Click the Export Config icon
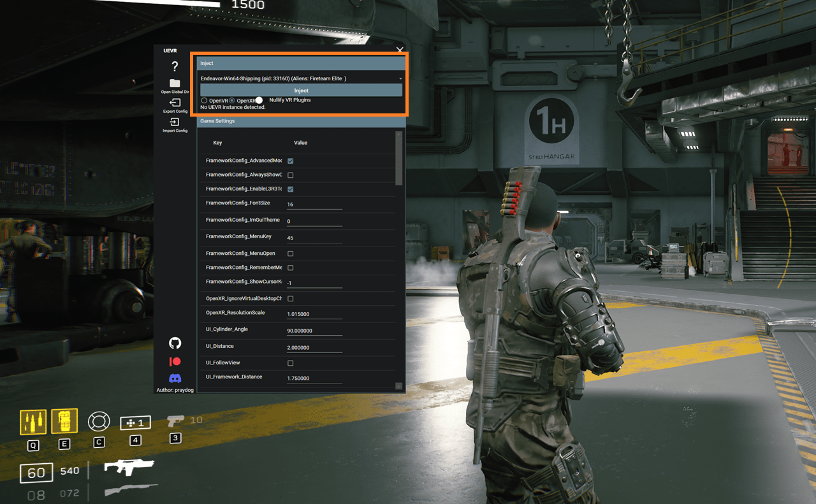Screen dimensions: 816x504 (x=175, y=103)
